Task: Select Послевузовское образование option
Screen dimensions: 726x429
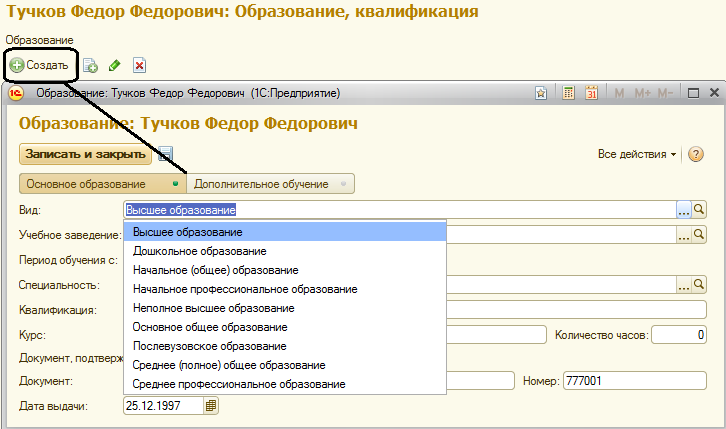Action: point(285,346)
